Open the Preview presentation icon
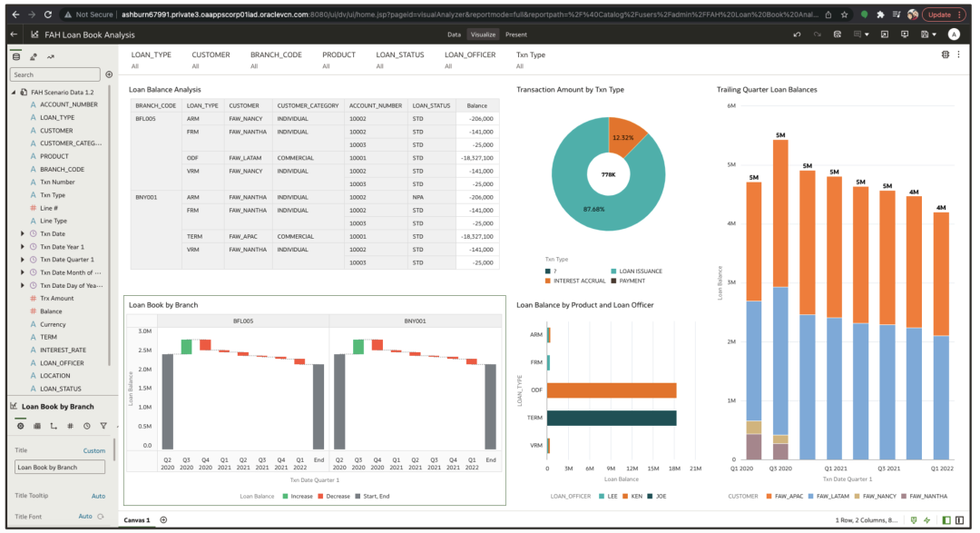 click(x=905, y=35)
